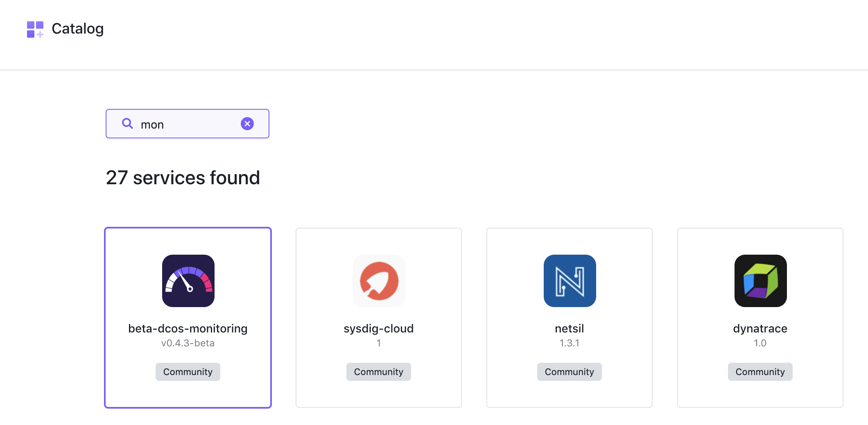Screen dimensions: 868x425
Task: Click the Community badge on sysdig-cloud
Action: tap(379, 372)
